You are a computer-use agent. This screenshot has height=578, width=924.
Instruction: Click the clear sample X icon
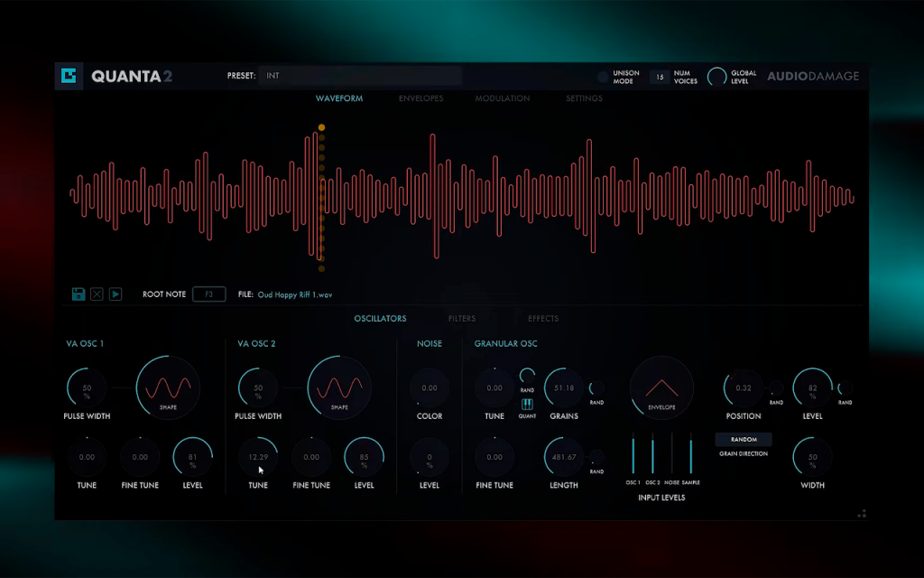click(x=97, y=294)
